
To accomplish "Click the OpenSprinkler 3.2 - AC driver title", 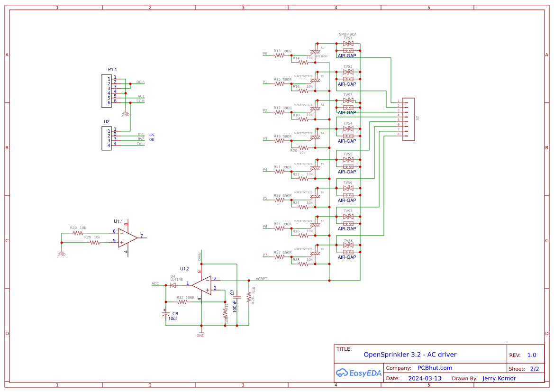I will 410,354.
